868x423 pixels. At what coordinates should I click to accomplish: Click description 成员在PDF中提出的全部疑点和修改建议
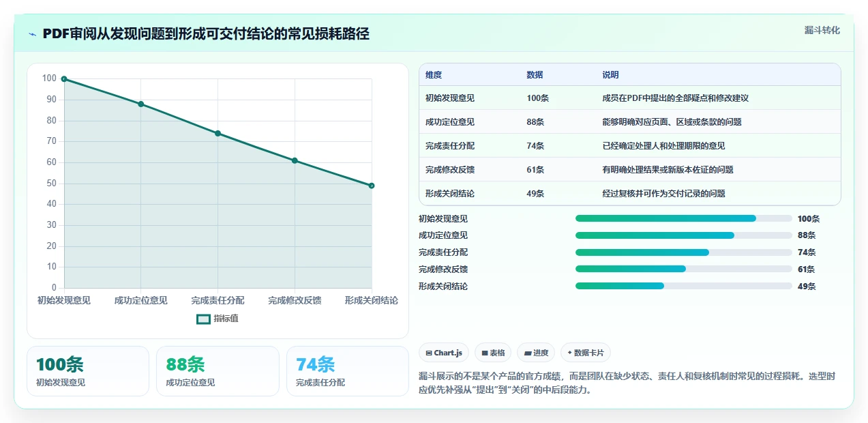point(675,98)
